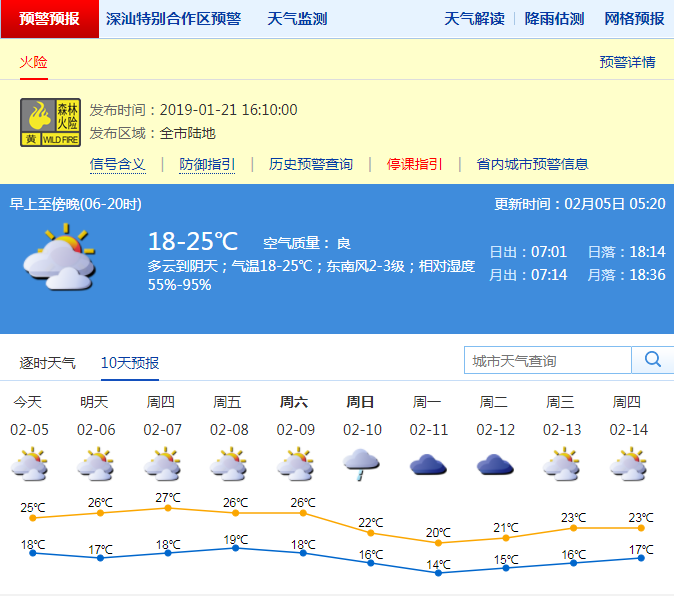Click the large current weather cloudy-sun icon

tap(59, 257)
